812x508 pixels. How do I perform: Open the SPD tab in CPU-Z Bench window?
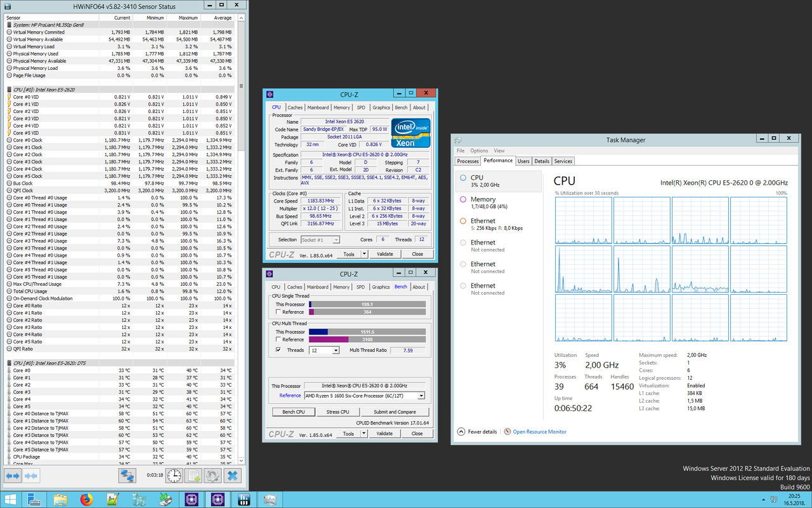[361, 287]
